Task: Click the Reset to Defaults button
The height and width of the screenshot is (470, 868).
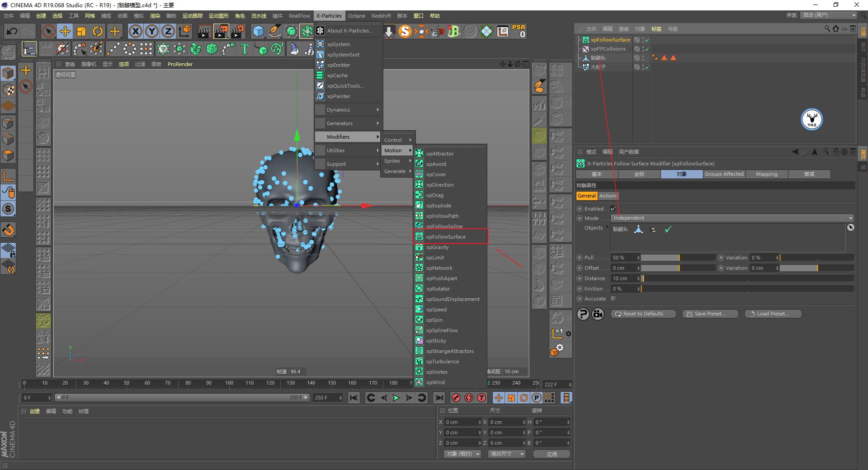Action: [x=643, y=314]
